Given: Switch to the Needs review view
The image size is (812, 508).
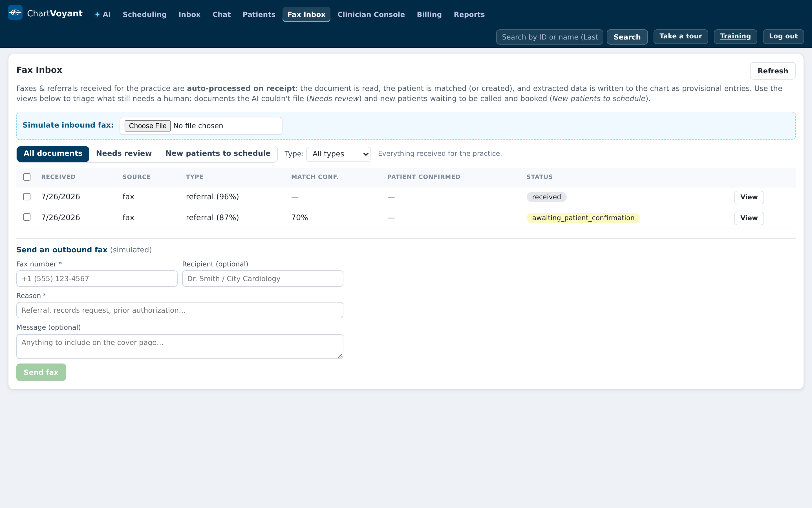Looking at the screenshot, I should [124, 154].
